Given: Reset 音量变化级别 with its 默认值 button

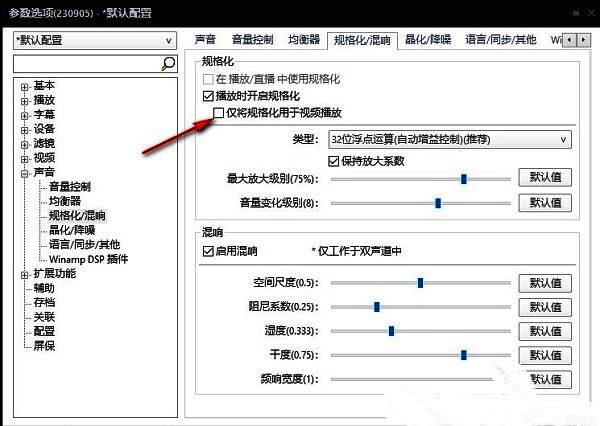Looking at the screenshot, I should point(545,202).
